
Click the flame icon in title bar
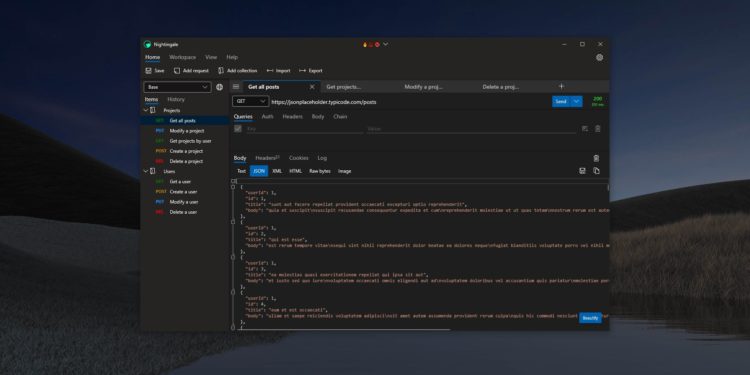point(365,44)
